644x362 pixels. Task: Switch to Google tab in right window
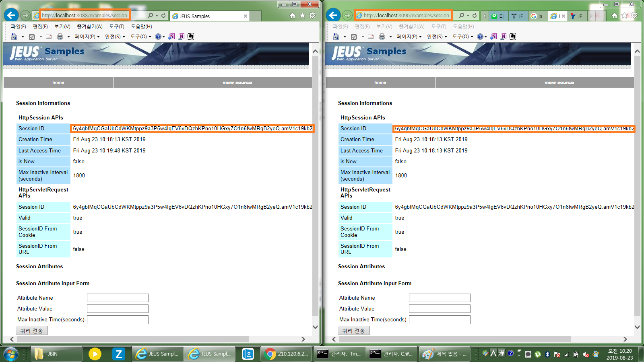[x=538, y=16]
